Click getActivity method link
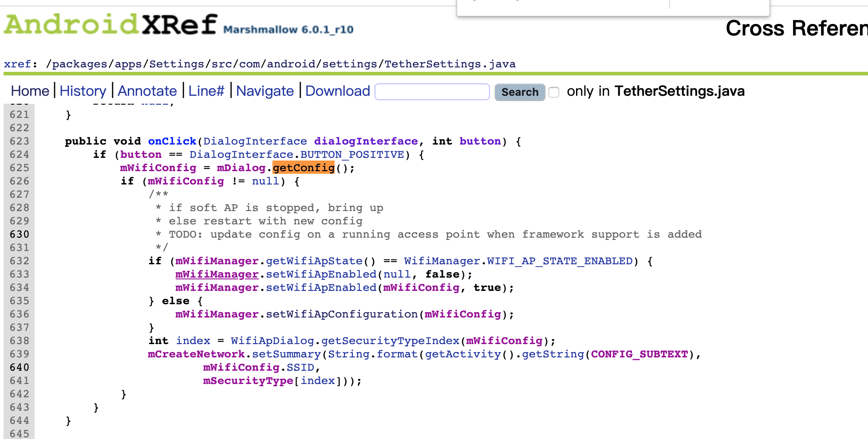The height and width of the screenshot is (439, 868). pyautogui.click(x=463, y=354)
